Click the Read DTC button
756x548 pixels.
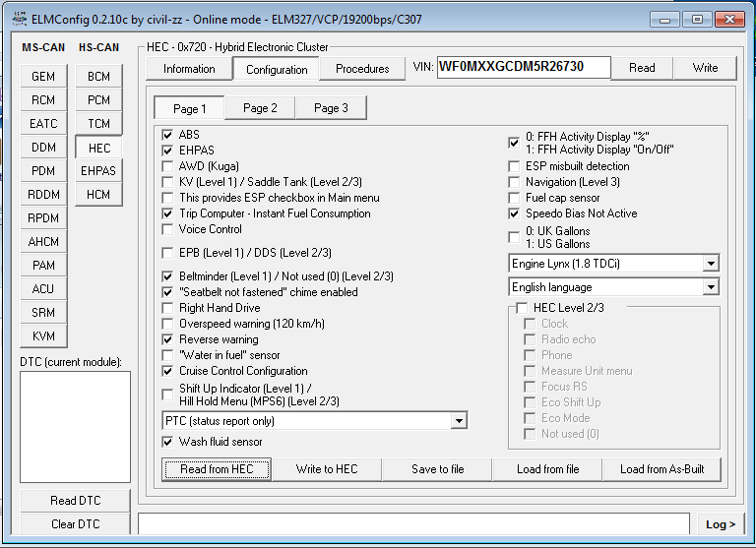(75, 501)
